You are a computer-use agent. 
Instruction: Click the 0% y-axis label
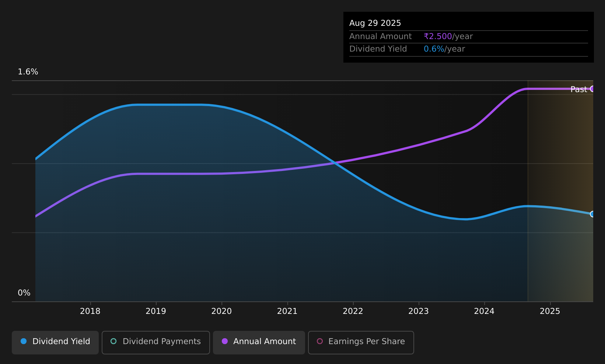[24, 293]
